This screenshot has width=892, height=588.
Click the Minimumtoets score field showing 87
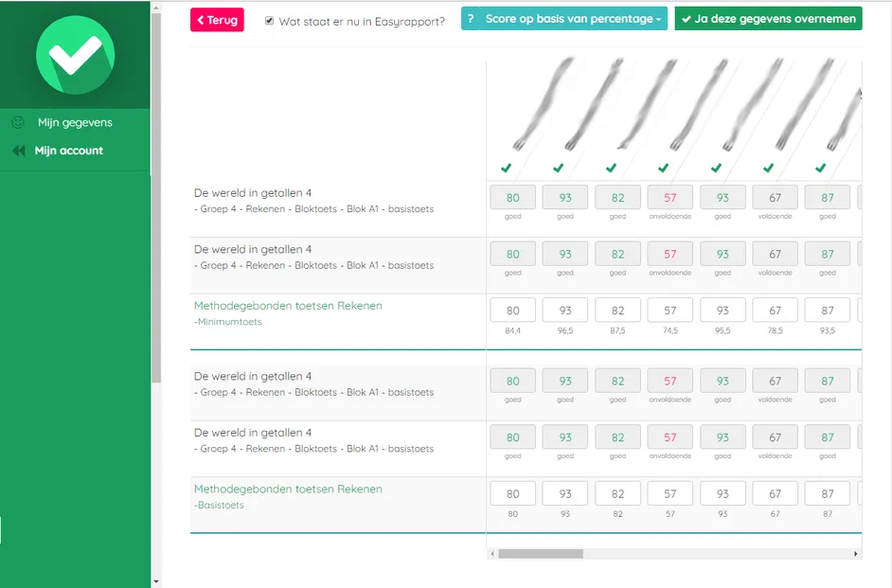(828, 311)
